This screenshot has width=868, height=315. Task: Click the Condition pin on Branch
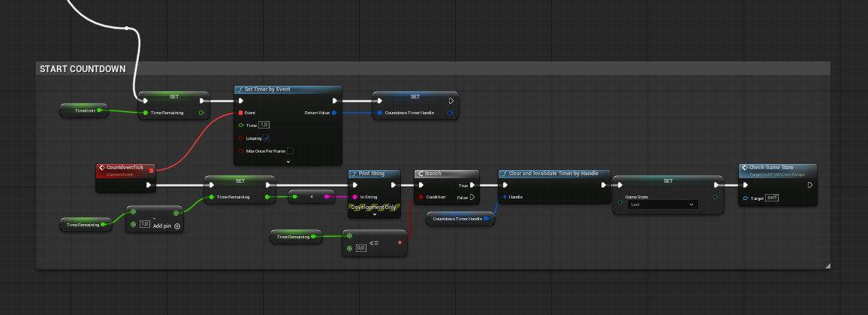tap(421, 197)
